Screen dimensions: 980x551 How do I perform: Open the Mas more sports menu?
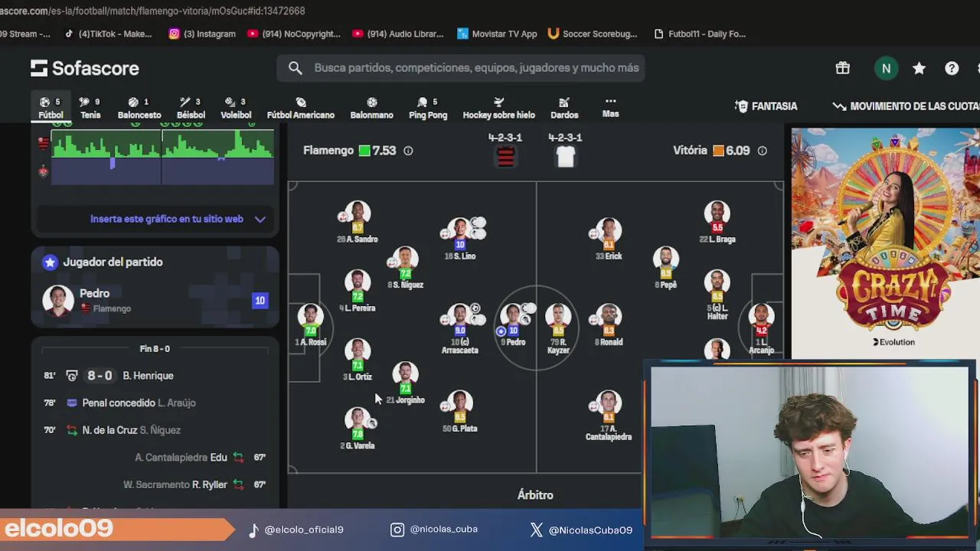coord(610,107)
